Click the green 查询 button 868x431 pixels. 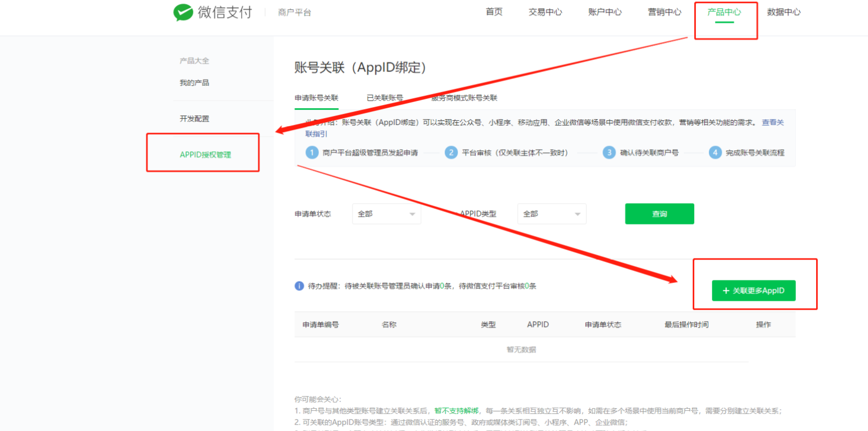point(660,214)
